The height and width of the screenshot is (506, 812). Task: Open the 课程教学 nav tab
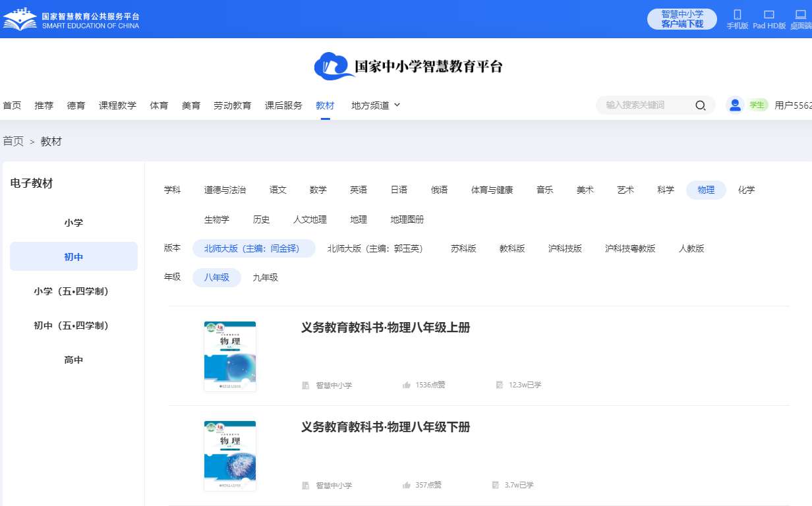[x=117, y=105]
